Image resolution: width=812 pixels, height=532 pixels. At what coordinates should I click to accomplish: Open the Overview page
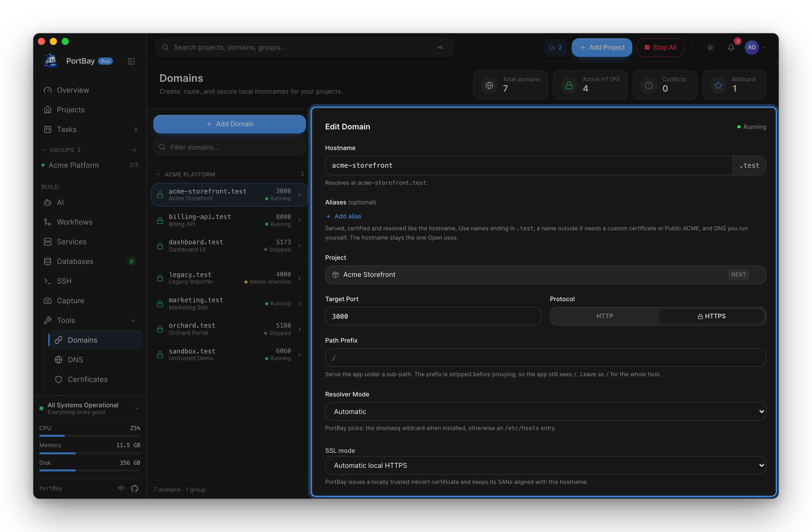click(90, 90)
